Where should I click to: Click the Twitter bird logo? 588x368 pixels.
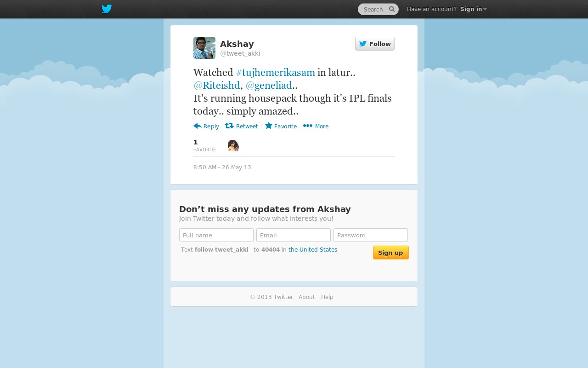[107, 9]
